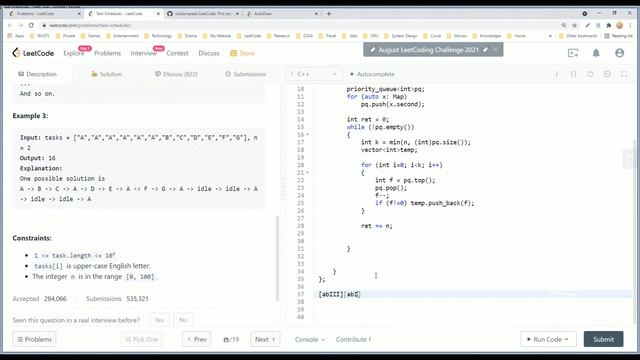
Task: Switch to Problems - LeetCode browser tab
Action: (44, 13)
